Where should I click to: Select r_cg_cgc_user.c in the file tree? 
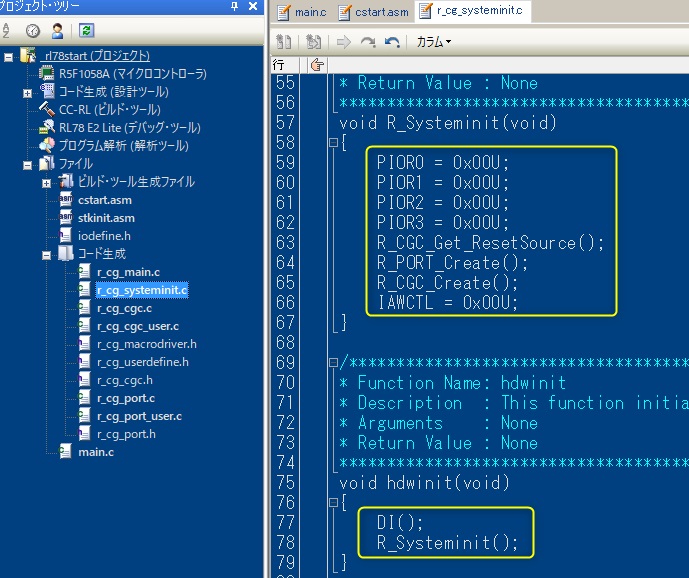[137, 326]
